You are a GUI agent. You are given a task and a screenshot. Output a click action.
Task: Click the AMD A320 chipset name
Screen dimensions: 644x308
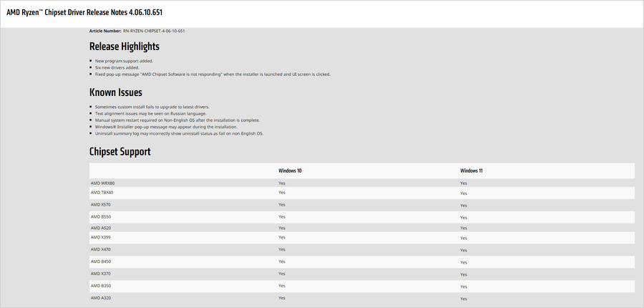point(100,297)
